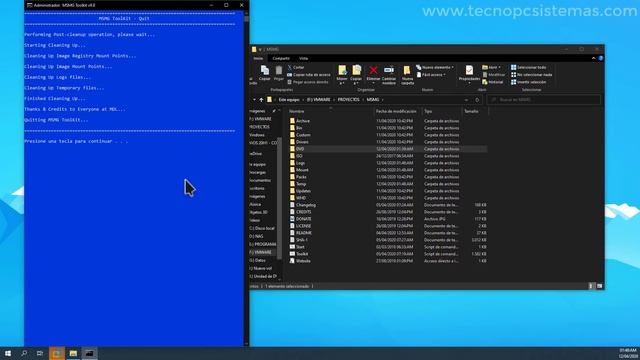The height and width of the screenshot is (360, 640).
Task: Select the Archive folder
Action: tap(303, 121)
